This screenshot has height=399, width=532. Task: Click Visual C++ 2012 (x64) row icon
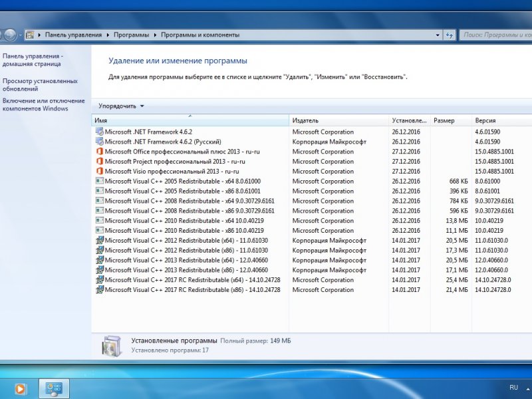(99, 240)
